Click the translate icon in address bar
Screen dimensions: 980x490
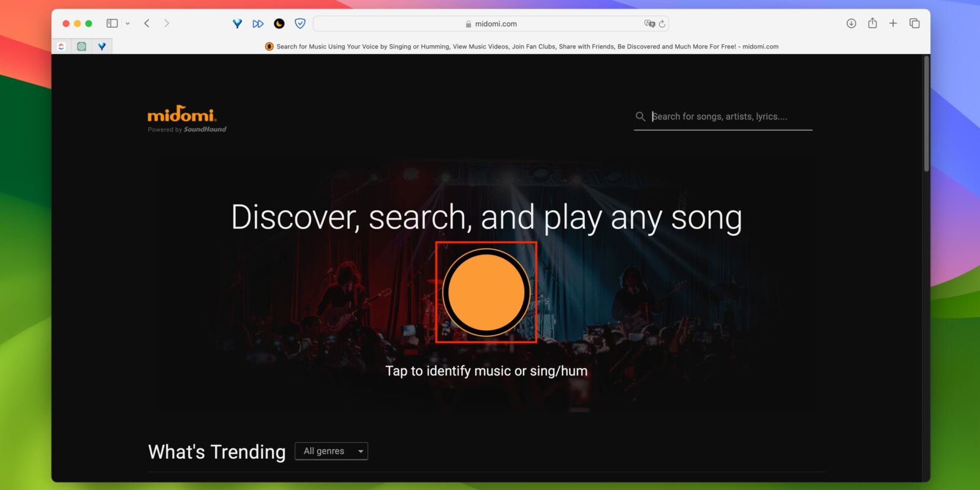pos(649,24)
